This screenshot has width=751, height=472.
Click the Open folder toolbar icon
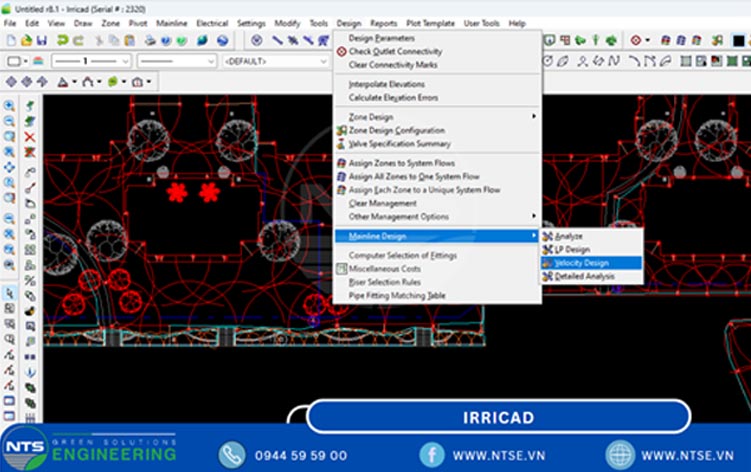28,40
